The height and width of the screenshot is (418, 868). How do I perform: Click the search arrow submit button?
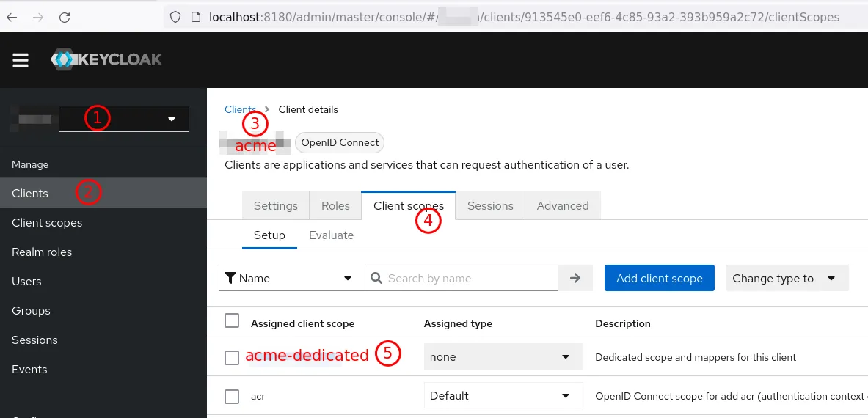575,278
